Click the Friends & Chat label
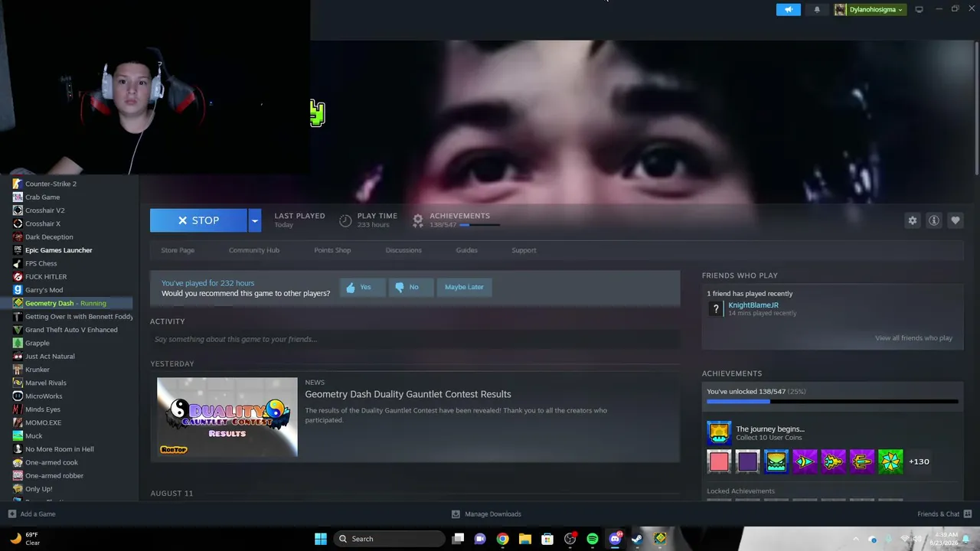Viewport: 980px width, 551px height. [x=938, y=514]
